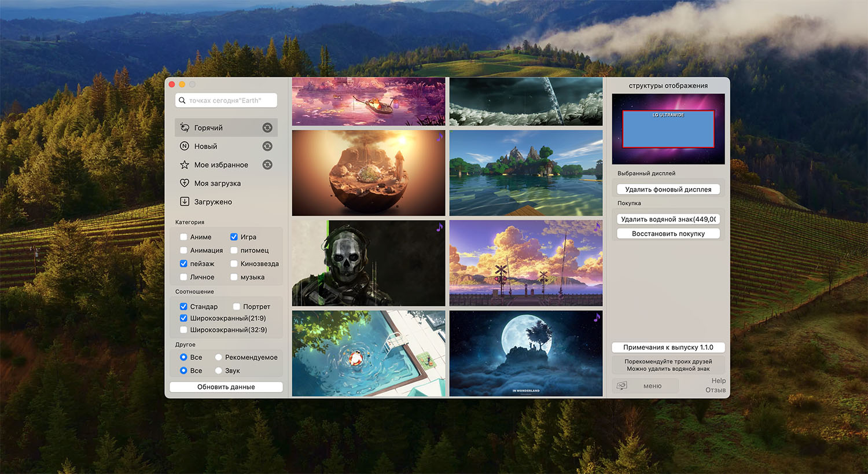Open the Новый section in the sidebar
Screen dimensions: 868x474
coord(206,146)
